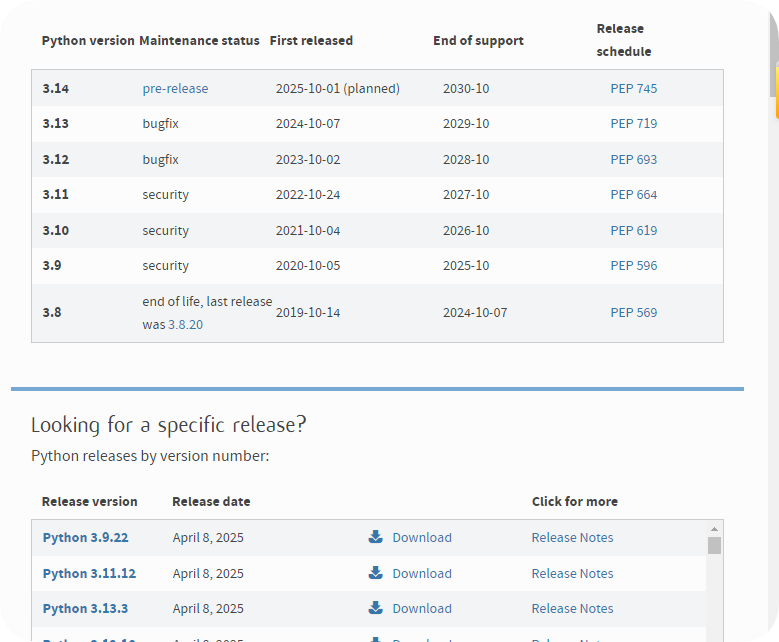Screen dimensions: 779x642
Task: Click the download icon for Python 3.13.3
Action: (376, 608)
